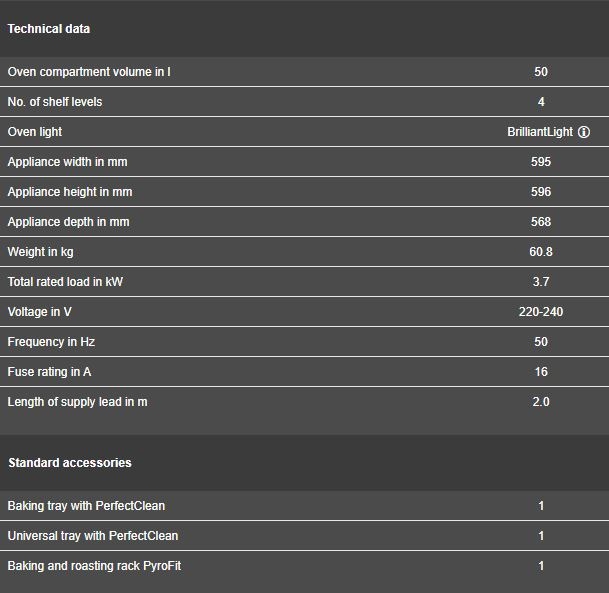Select the Technical data section header
Viewport: 609px width, 593px height.
coord(49,29)
